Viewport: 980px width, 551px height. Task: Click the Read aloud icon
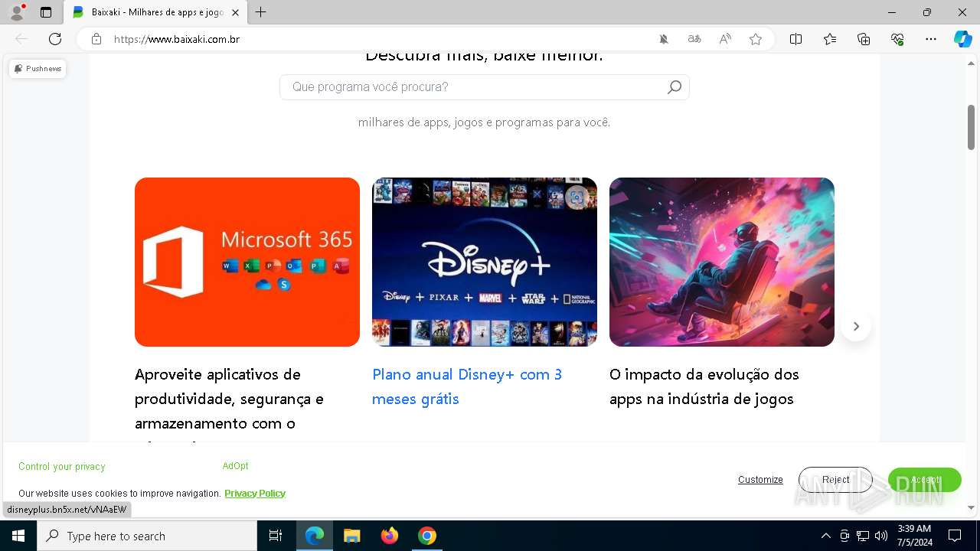coord(725,39)
